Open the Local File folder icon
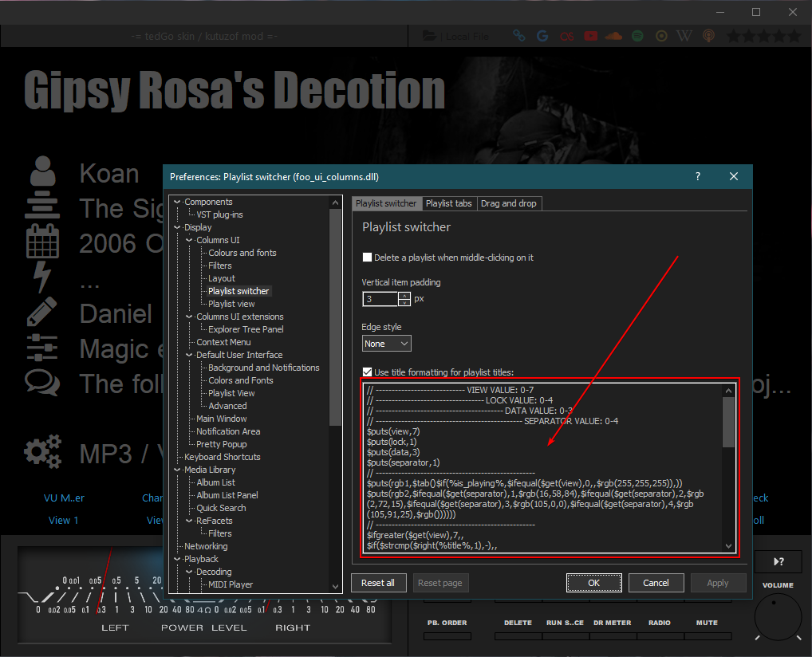Viewport: 812px width, 657px height. click(x=429, y=36)
